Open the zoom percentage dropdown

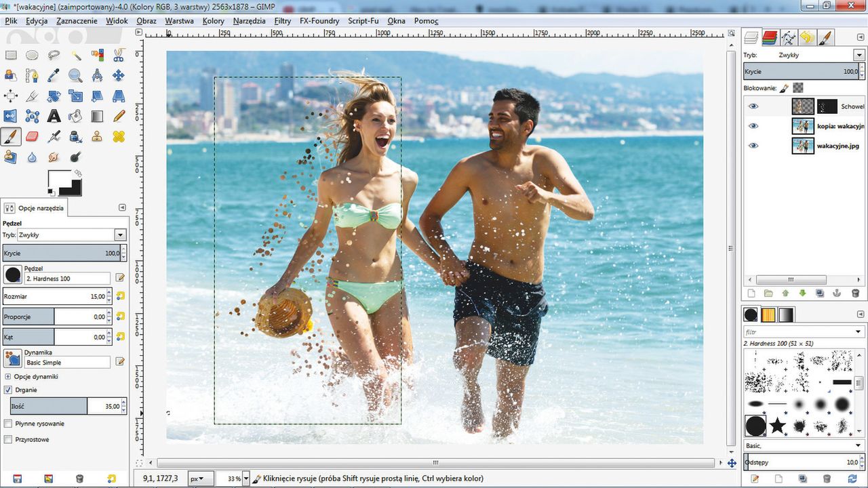click(x=245, y=478)
